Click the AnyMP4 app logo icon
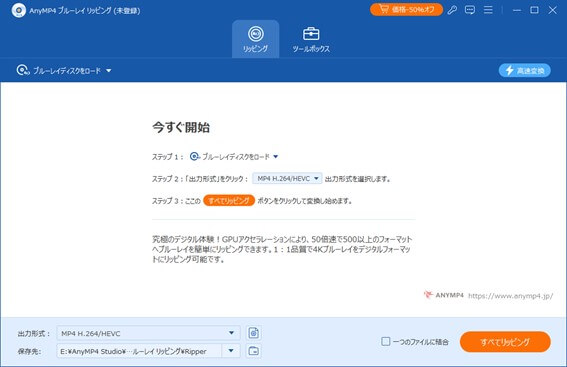 pyautogui.click(x=19, y=10)
